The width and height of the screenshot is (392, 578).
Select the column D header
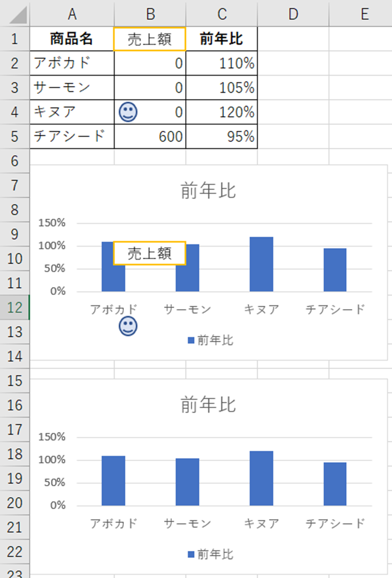point(293,14)
